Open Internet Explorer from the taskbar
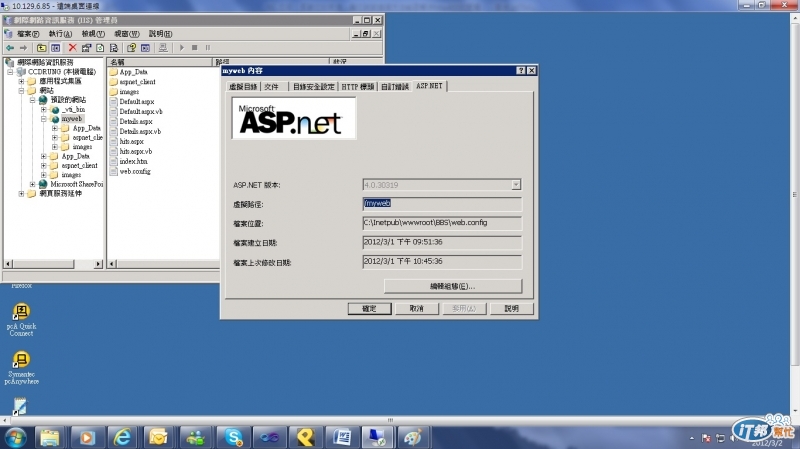The width and height of the screenshot is (800, 449). [122, 438]
